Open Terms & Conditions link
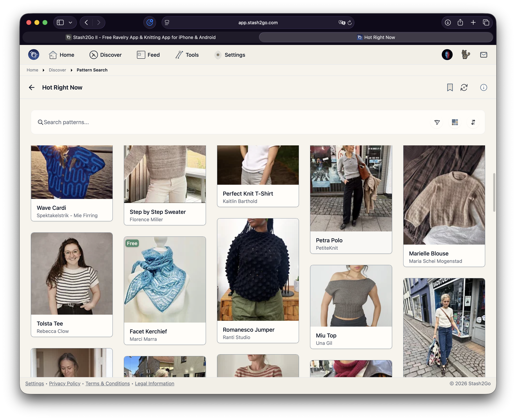 tap(108, 383)
